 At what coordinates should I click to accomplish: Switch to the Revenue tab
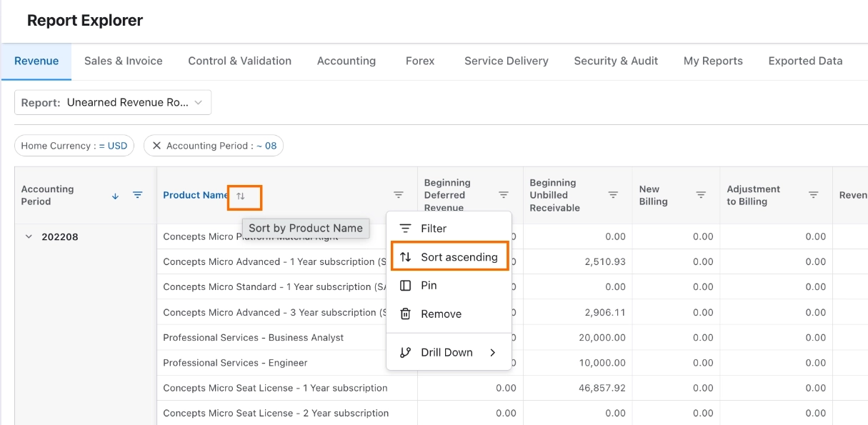[x=36, y=61]
